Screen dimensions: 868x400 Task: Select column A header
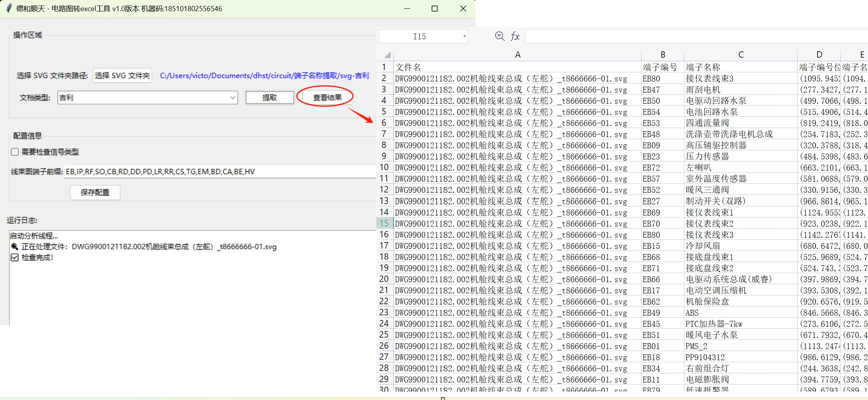pos(517,55)
